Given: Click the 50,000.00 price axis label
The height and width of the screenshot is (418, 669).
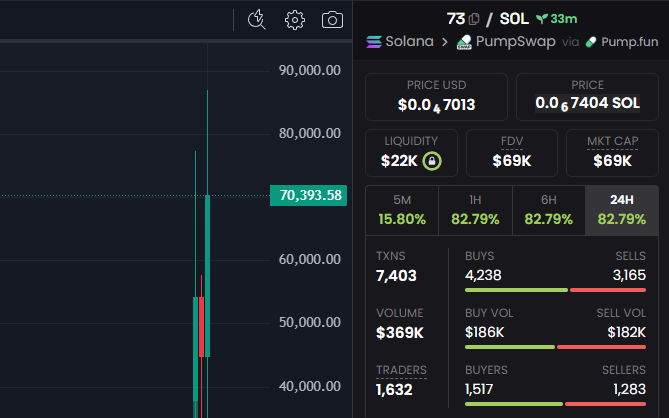Looking at the screenshot, I should click(x=310, y=322).
